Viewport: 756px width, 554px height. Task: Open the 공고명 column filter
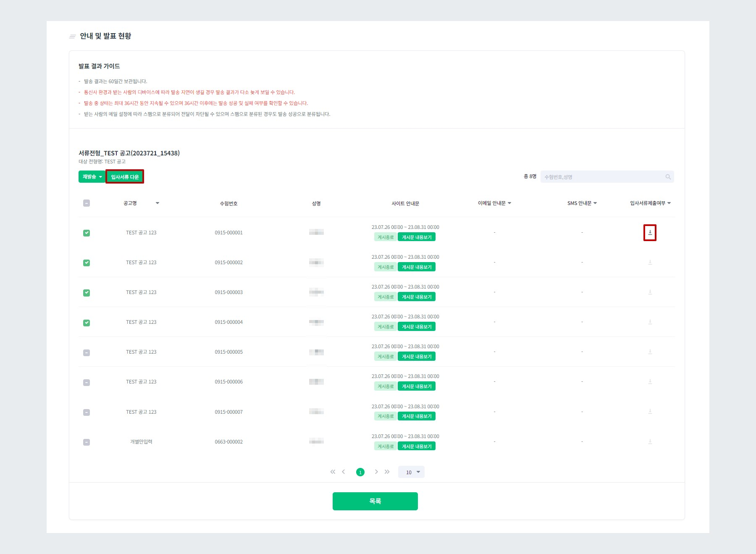[x=157, y=203]
